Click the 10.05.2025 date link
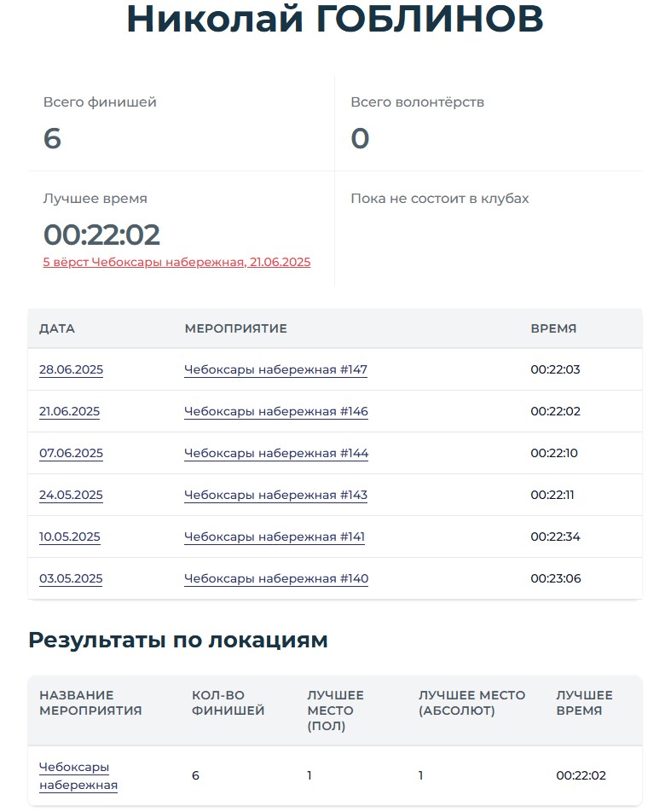 [69, 537]
